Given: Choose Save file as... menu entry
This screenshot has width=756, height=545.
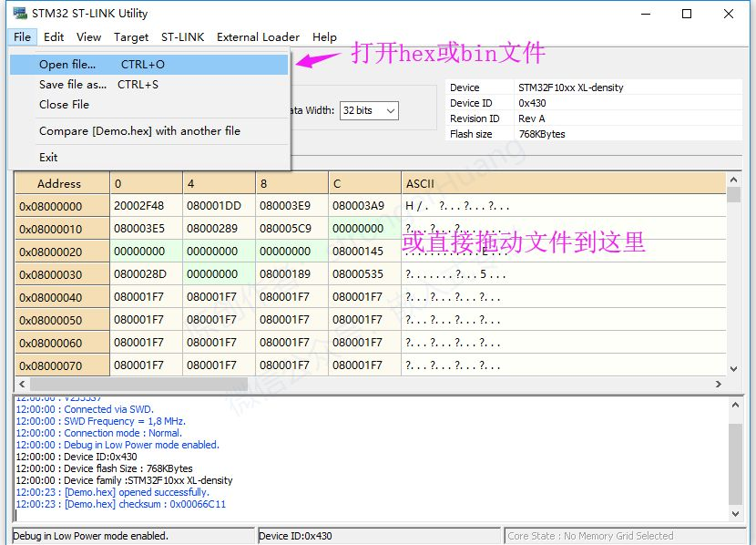Looking at the screenshot, I should (149, 85).
